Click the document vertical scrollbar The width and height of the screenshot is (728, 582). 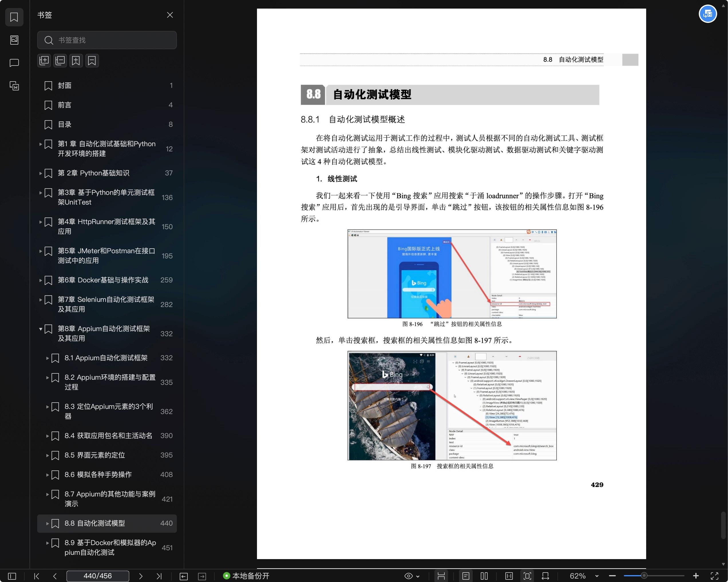pyautogui.click(x=723, y=525)
